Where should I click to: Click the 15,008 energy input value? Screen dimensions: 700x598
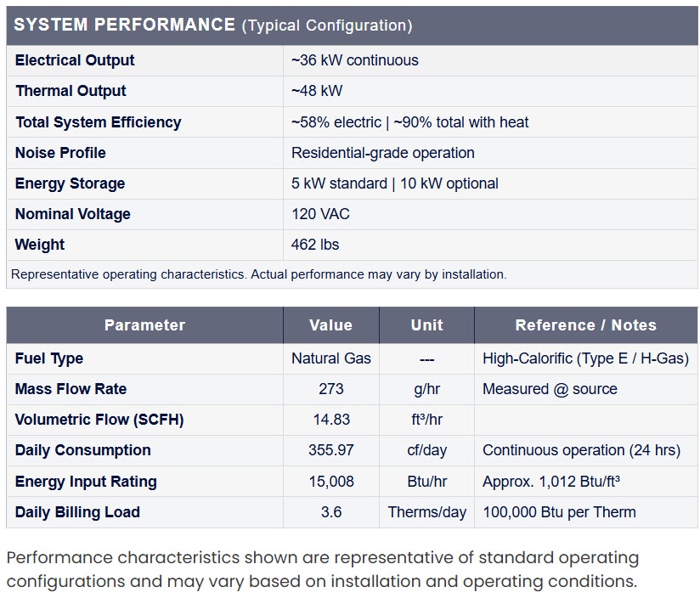331,482
